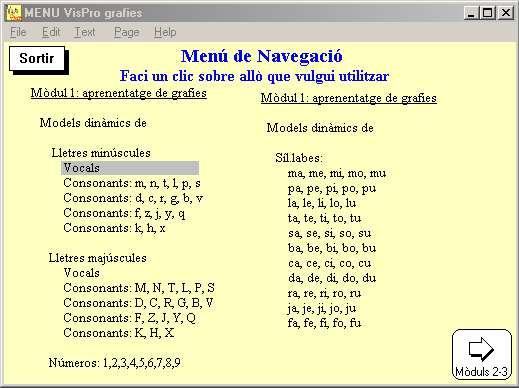The height and width of the screenshot is (388, 519).
Task: Click the Lletres minúscules heading
Action: tap(101, 153)
